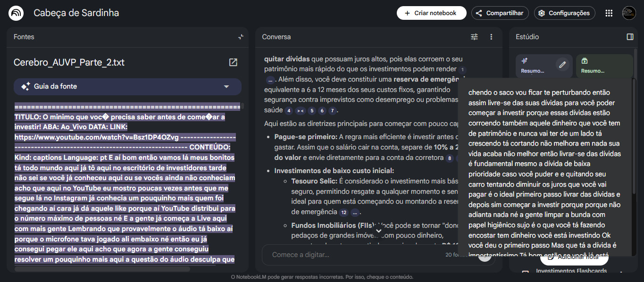Open Configurações settings
This screenshot has width=644, height=282.
coord(564,13)
